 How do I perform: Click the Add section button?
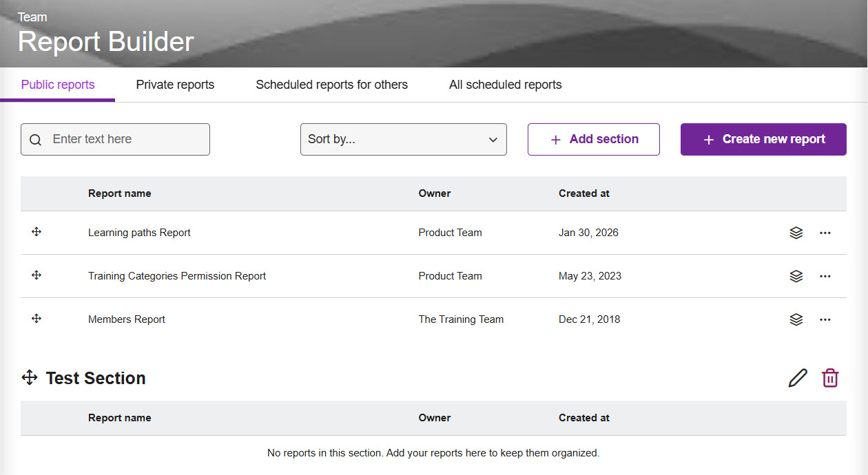coord(593,139)
